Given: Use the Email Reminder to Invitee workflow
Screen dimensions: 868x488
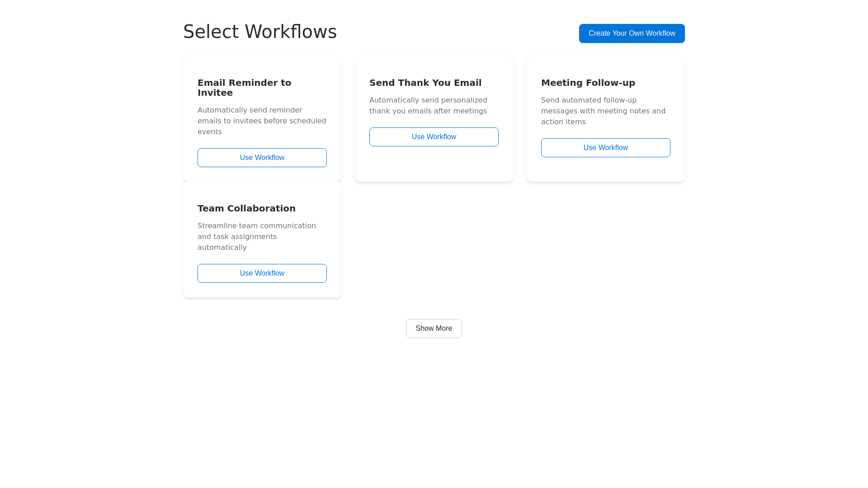Looking at the screenshot, I should pos(262,158).
